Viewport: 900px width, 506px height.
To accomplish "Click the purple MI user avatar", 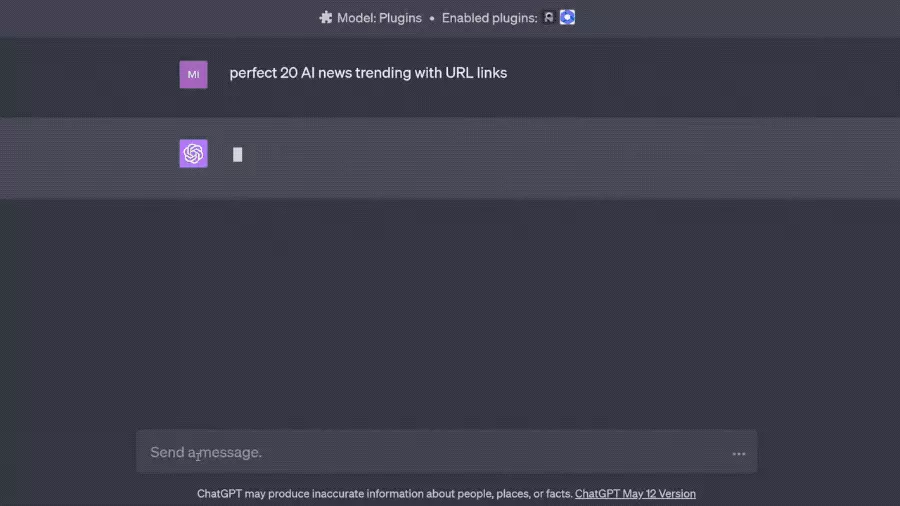I will point(193,74).
